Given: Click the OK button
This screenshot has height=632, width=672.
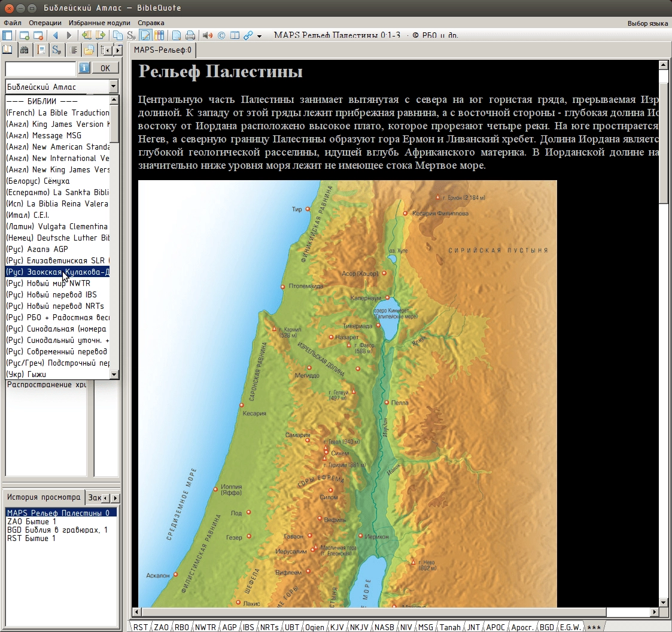Looking at the screenshot, I should (x=105, y=68).
